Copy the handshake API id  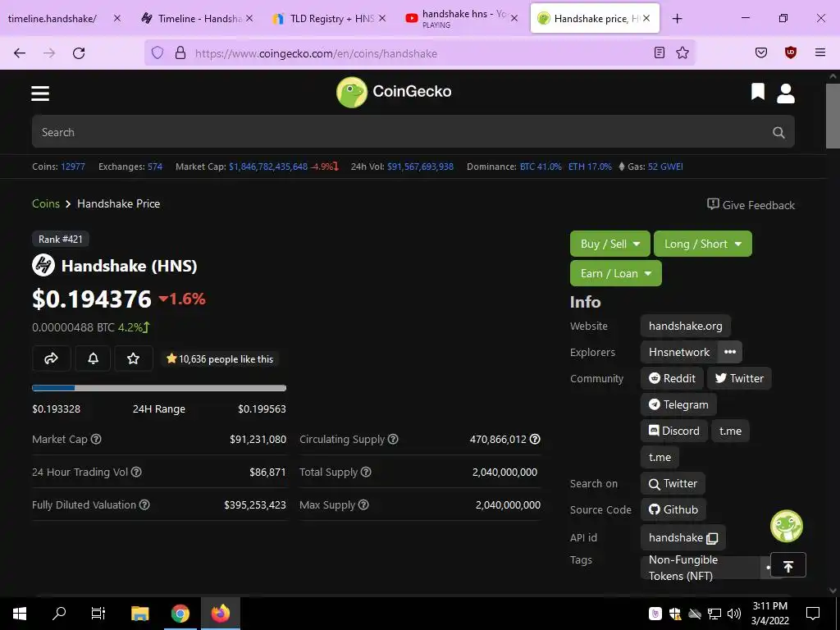click(712, 538)
